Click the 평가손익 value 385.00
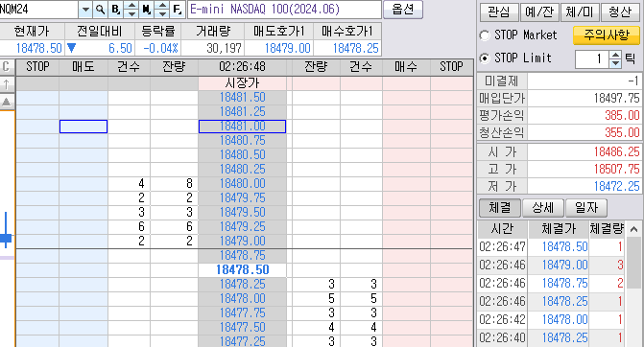The width and height of the screenshot is (644, 347). point(584,116)
